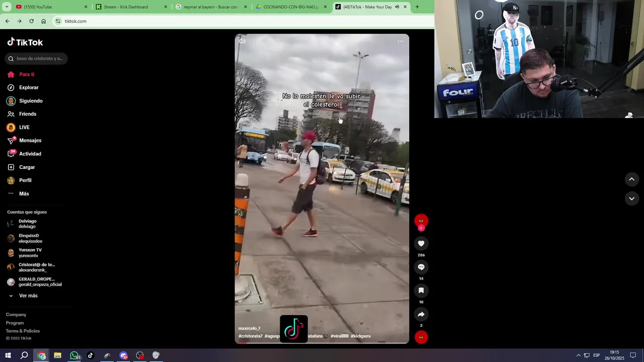Screen dimensions: 644x362
Task: Open the Más three-dots menu
Action: [11, 194]
